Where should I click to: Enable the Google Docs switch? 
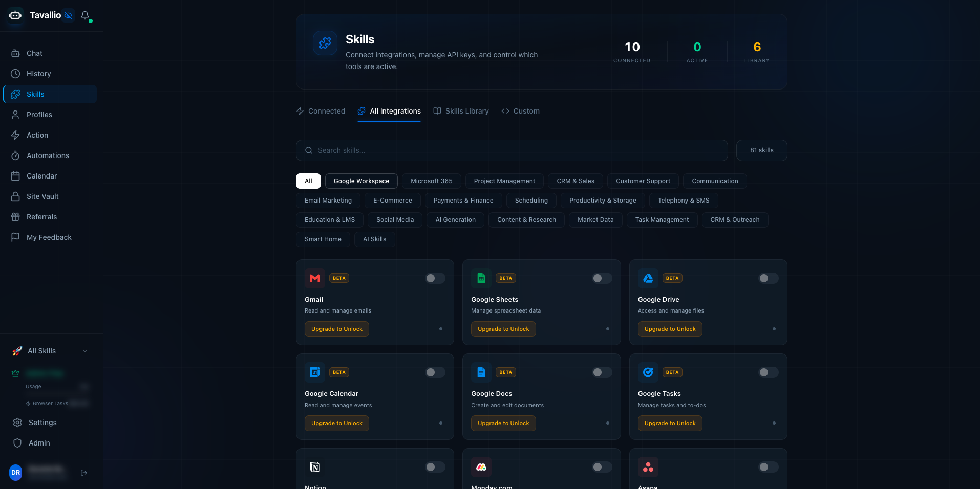602,372
